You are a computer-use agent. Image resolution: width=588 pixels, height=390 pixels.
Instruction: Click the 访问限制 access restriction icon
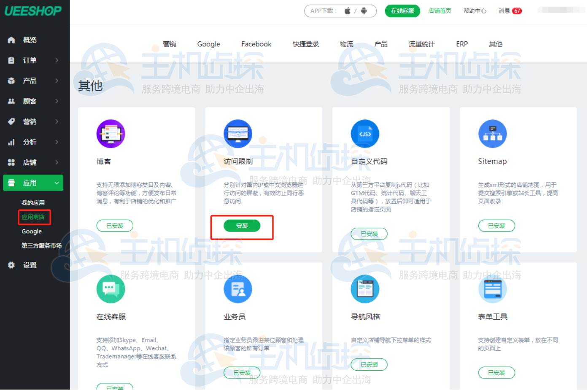coord(238,134)
